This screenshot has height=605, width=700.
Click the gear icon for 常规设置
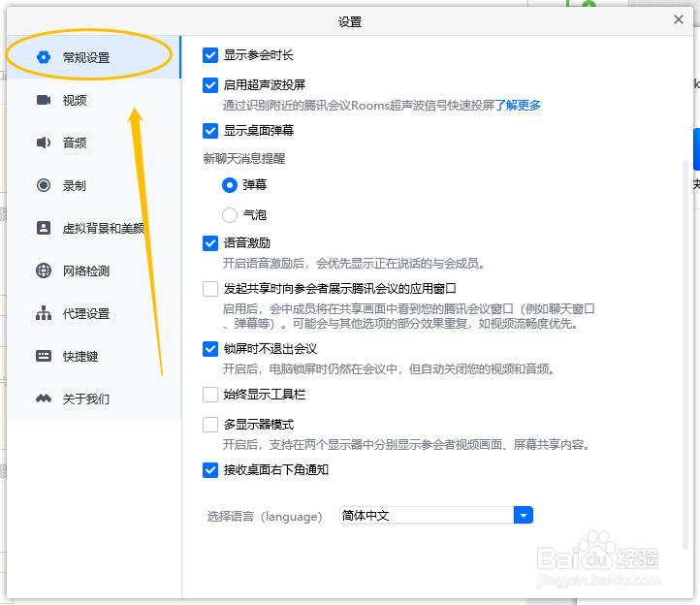44,57
